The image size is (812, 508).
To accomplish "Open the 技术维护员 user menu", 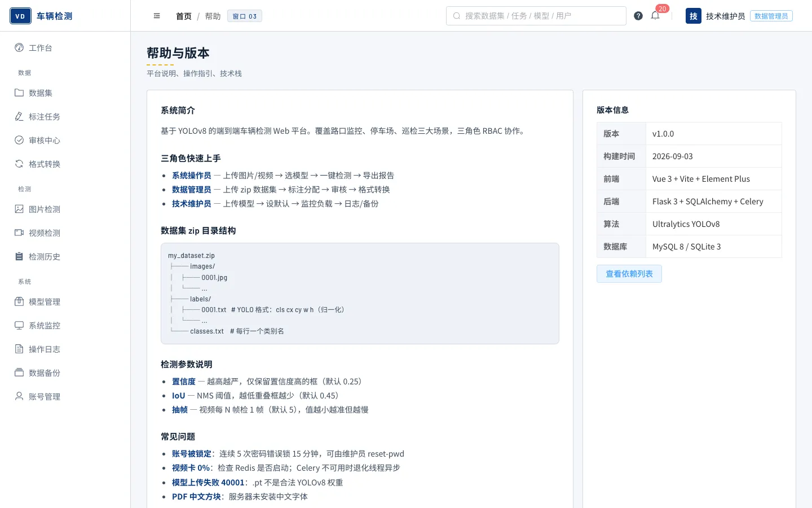I will [725, 16].
